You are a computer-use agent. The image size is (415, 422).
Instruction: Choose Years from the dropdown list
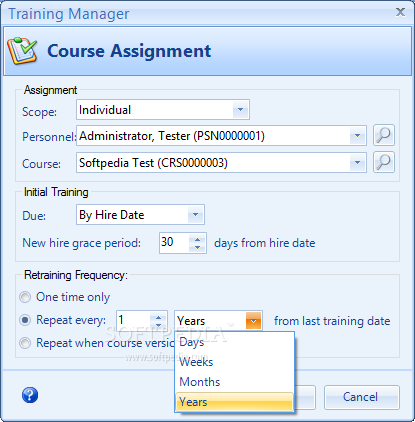coord(234,402)
